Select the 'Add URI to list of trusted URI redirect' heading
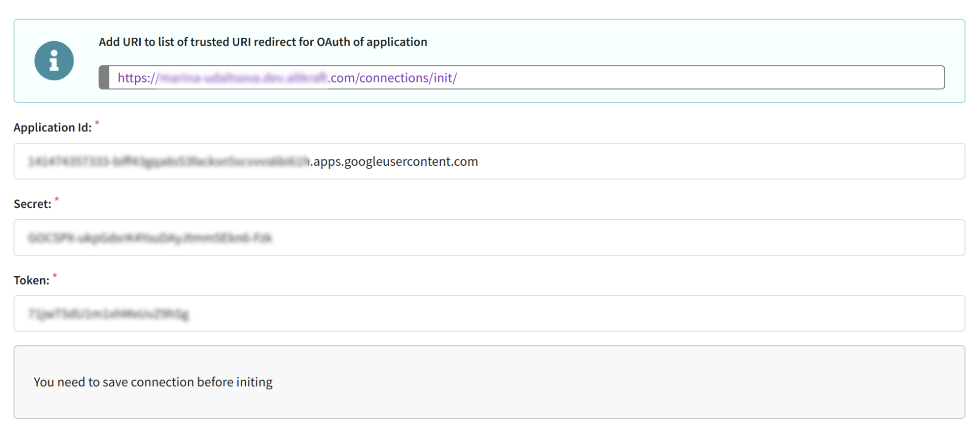Screen dimensions: 980x434 point(263,42)
